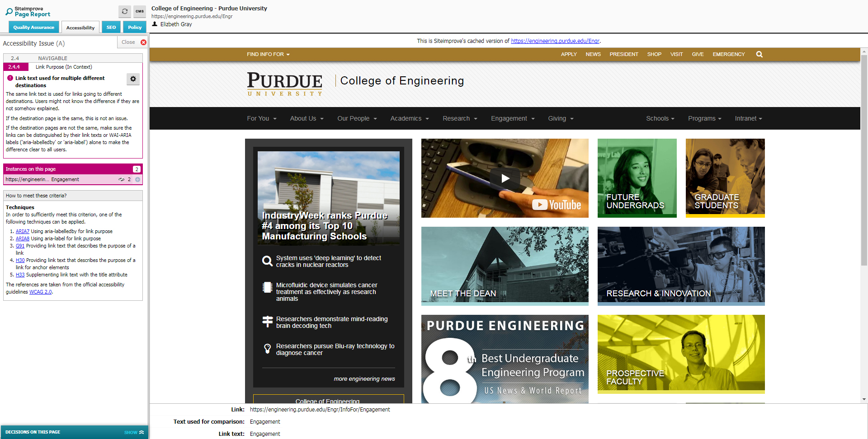Click the more engineering news link
This screenshot has width=868, height=439.
(x=364, y=379)
